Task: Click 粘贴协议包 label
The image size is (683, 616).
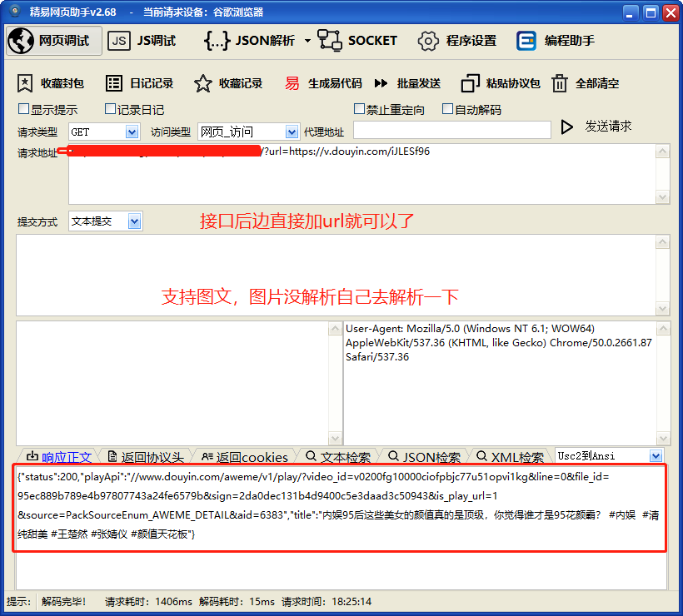Action: [x=513, y=83]
